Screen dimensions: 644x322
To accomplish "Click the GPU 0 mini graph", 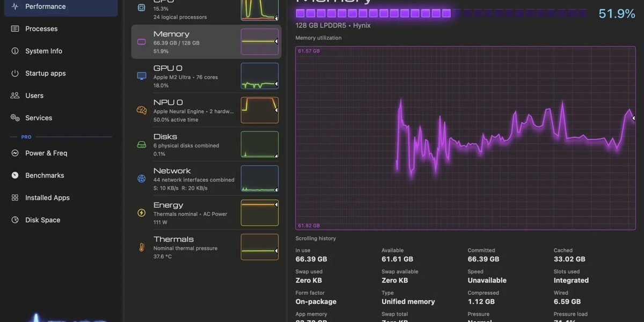I will (260, 76).
